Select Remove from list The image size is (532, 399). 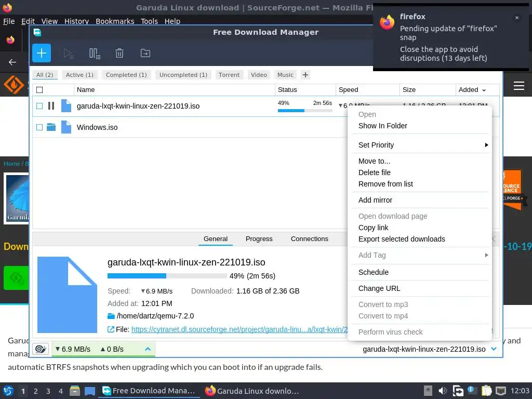(x=385, y=184)
